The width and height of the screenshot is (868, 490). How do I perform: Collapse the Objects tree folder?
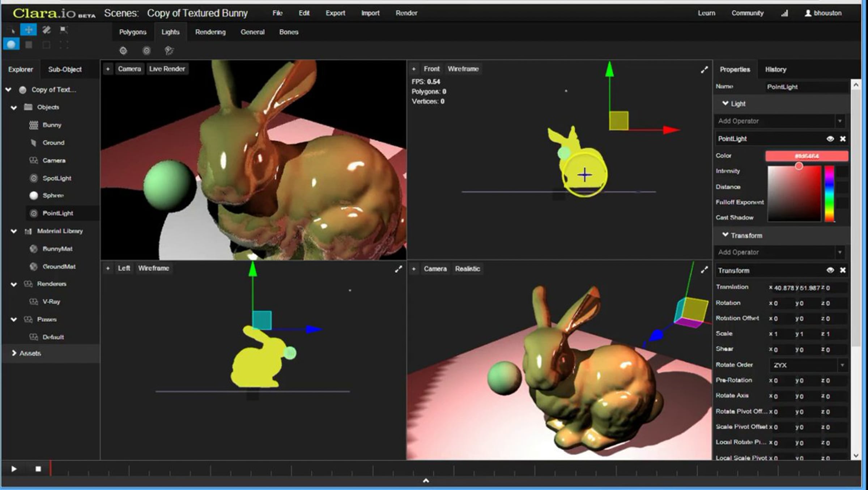point(14,107)
